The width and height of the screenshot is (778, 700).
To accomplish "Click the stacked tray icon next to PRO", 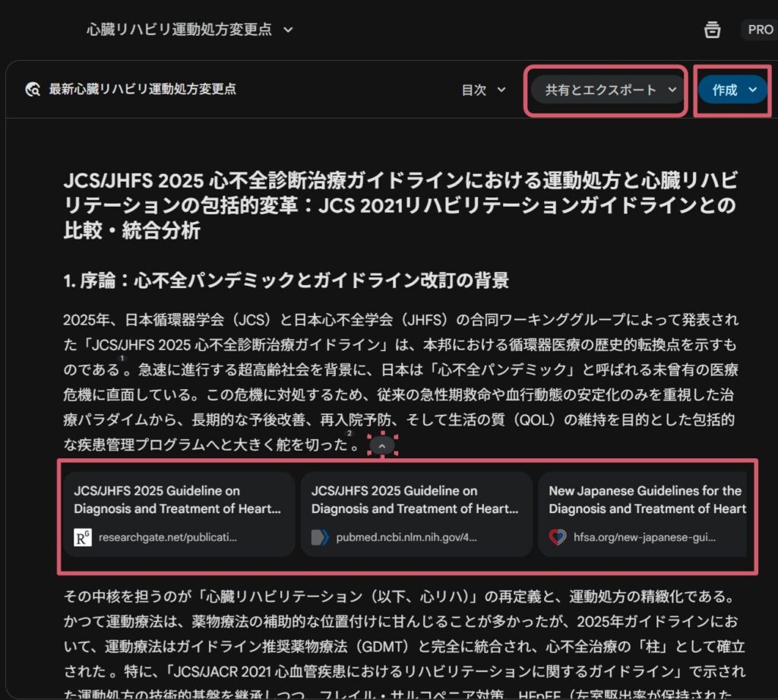I will 712,30.
